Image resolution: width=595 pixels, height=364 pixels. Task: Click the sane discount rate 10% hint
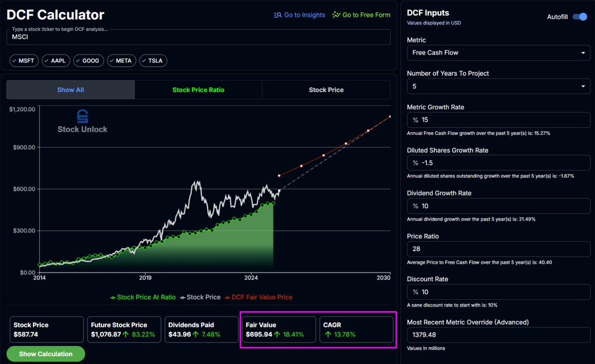[452, 305]
